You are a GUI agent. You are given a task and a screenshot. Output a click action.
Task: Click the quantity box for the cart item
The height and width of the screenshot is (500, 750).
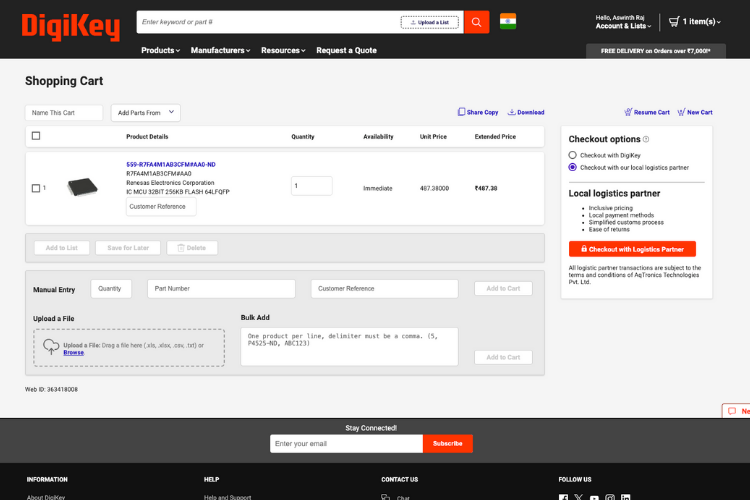[311, 186]
